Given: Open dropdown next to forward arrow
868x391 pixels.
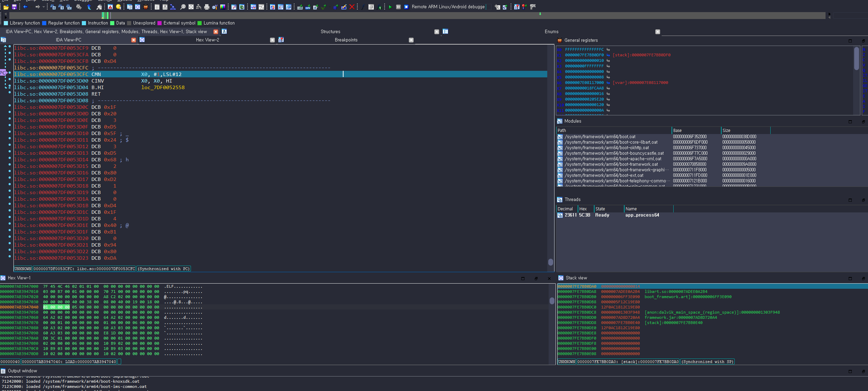Looking at the screenshot, I should click(44, 7).
